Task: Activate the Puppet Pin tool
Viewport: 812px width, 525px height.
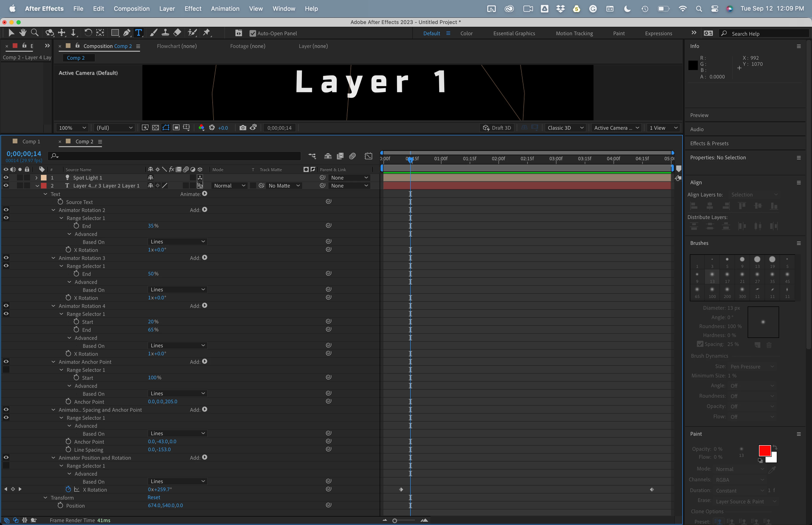Action: [x=207, y=33]
